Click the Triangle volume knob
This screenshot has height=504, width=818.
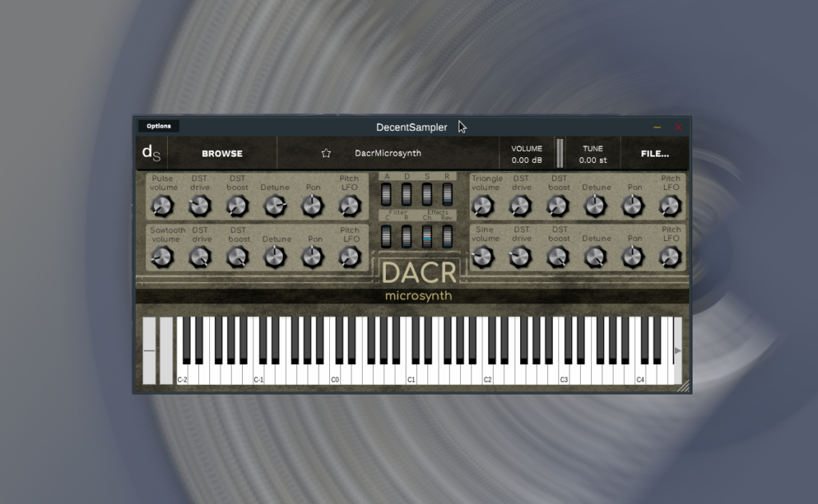click(x=483, y=206)
